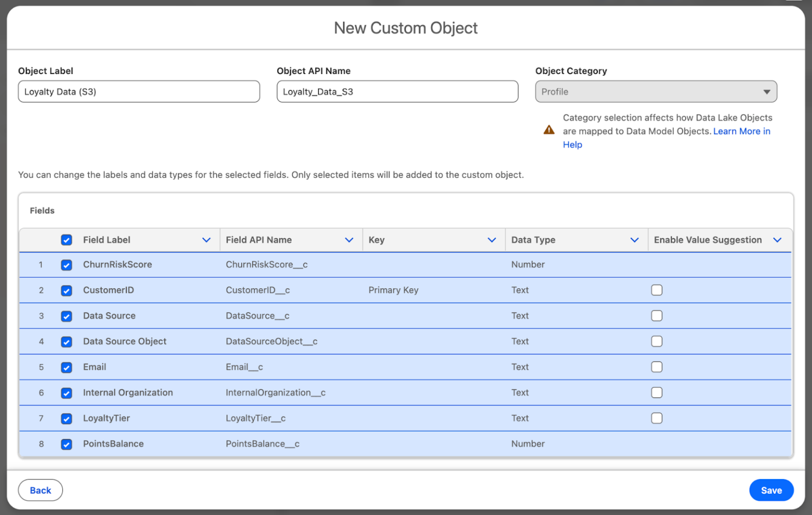
Task: Deselect the LoyaltyTier field row checkbox
Action: (x=67, y=418)
